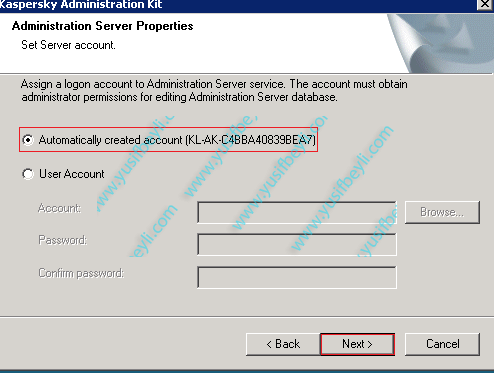Open the Browse... account dialog
Screen dimensions: 494x373
(x=442, y=212)
